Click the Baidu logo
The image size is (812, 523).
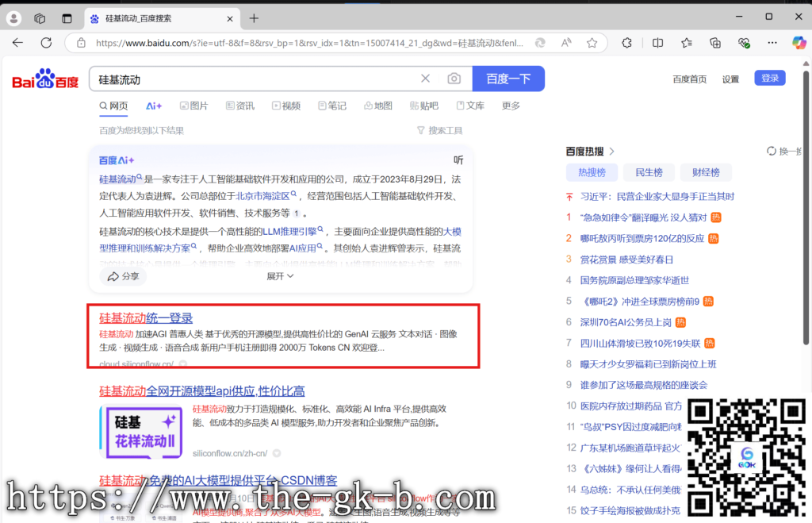coord(45,79)
